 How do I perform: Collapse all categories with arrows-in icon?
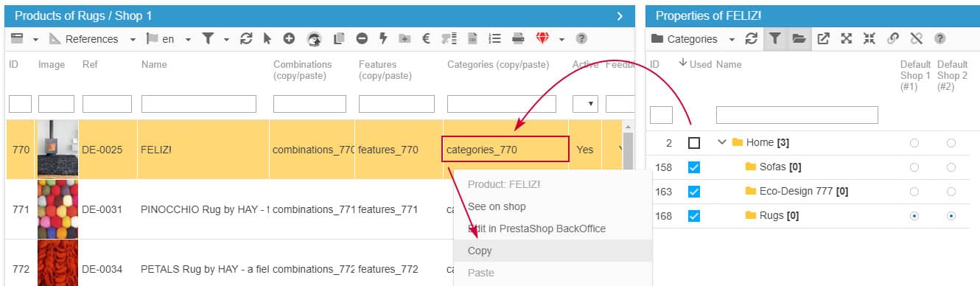point(869,38)
